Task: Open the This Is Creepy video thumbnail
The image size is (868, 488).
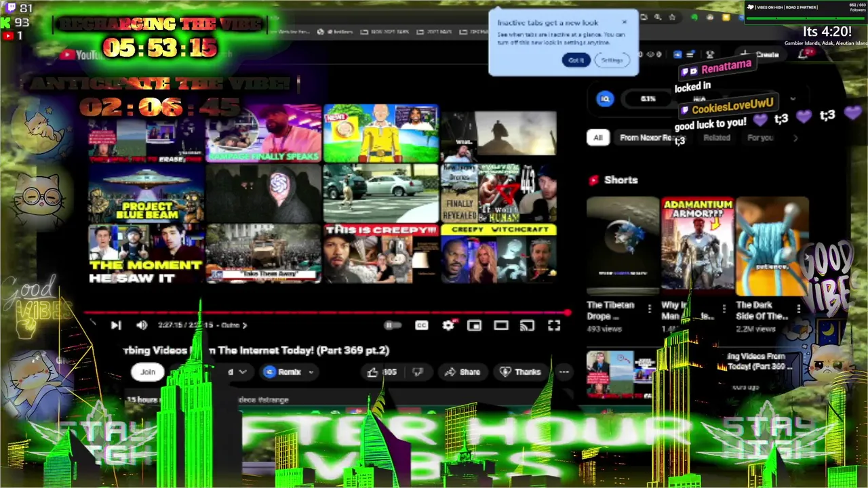Action: (x=381, y=253)
